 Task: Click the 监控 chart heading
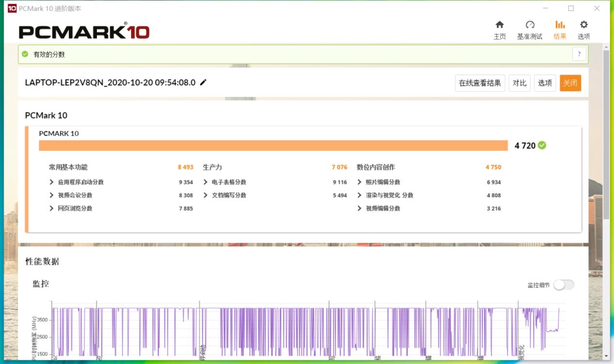41,284
